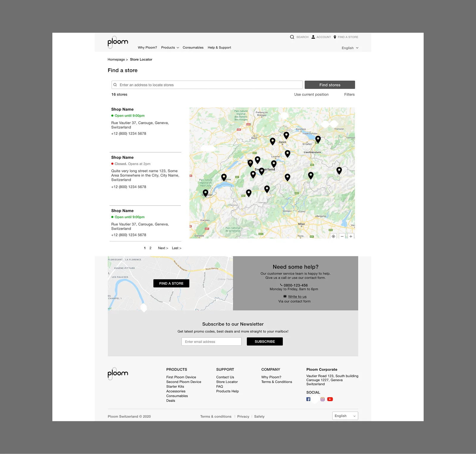Open the YouTube social icon
The image size is (476, 454).
tap(330, 399)
